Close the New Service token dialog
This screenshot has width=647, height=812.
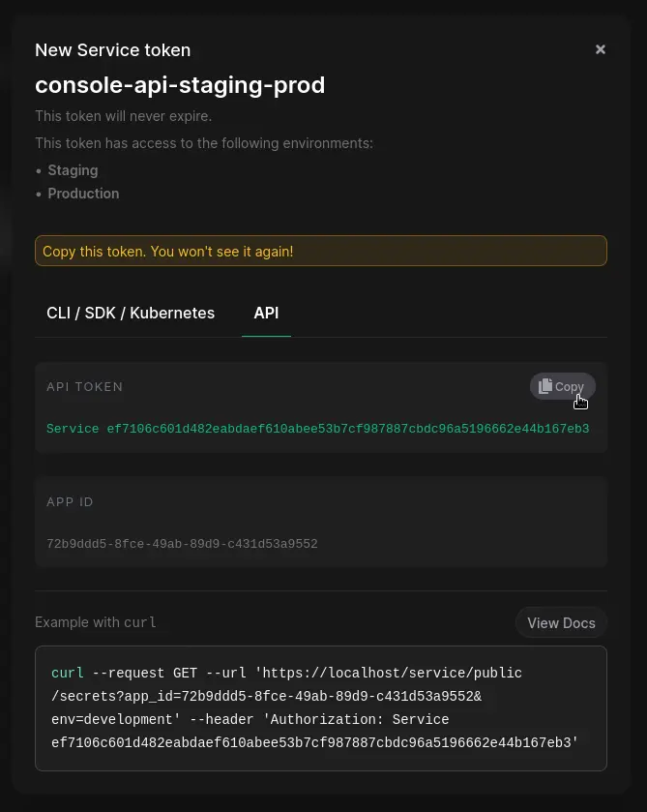601,49
